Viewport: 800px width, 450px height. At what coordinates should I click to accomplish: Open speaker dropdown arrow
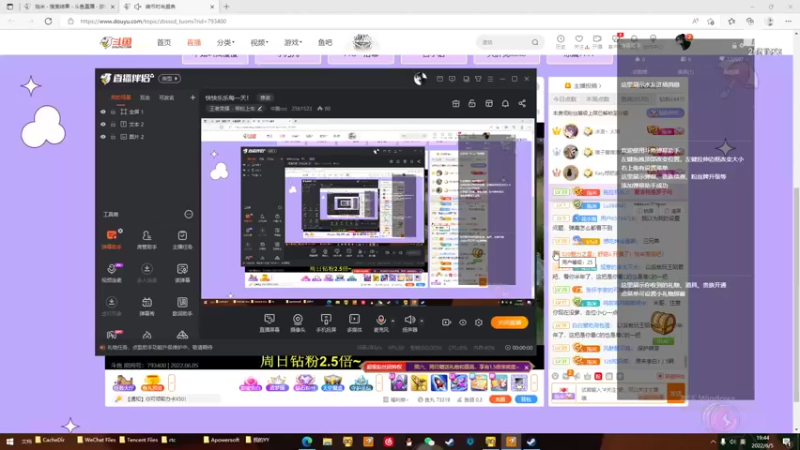[x=422, y=321]
